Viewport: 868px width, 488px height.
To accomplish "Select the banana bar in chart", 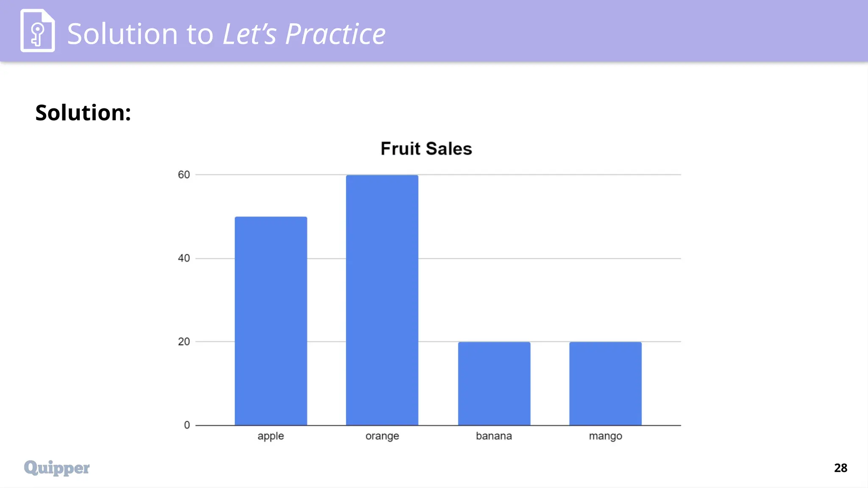I will 494,383.
